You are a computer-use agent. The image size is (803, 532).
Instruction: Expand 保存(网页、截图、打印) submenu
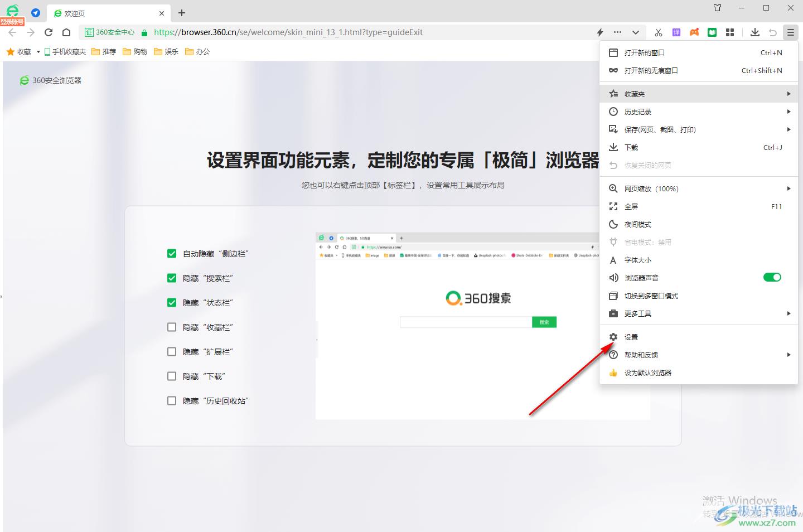coord(699,129)
